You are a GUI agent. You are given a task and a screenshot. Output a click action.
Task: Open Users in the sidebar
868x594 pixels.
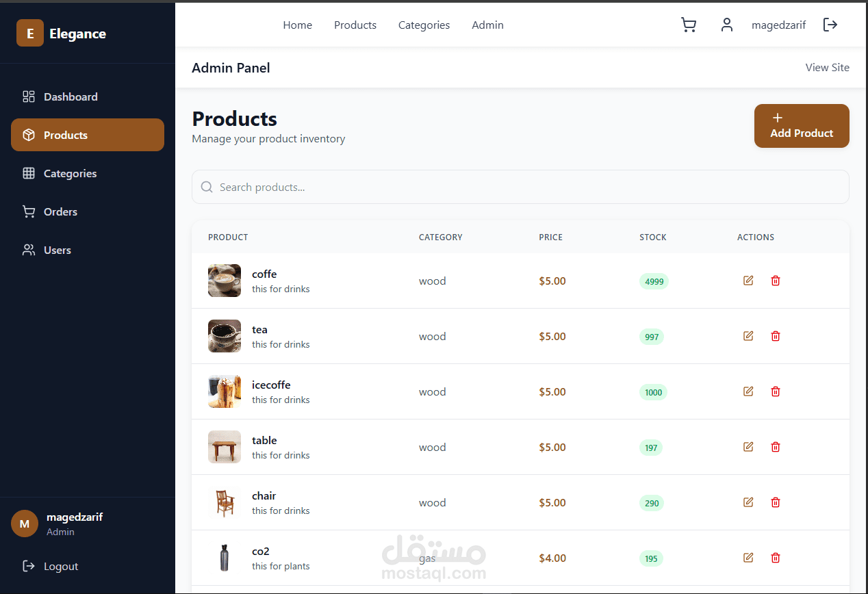click(x=88, y=250)
